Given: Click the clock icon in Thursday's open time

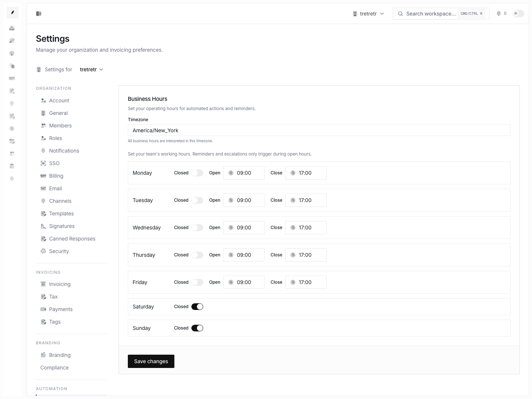Looking at the screenshot, I should pos(231,255).
